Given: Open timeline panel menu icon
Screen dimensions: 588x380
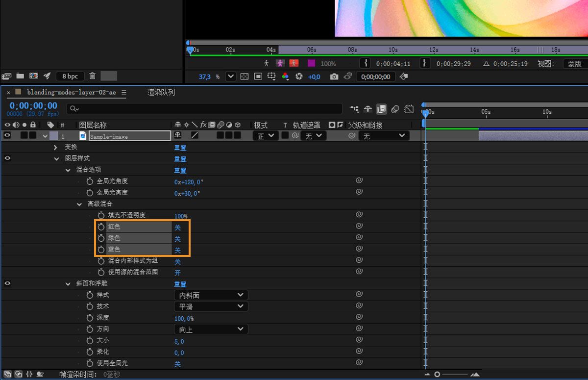Looking at the screenshot, I should pos(124,92).
